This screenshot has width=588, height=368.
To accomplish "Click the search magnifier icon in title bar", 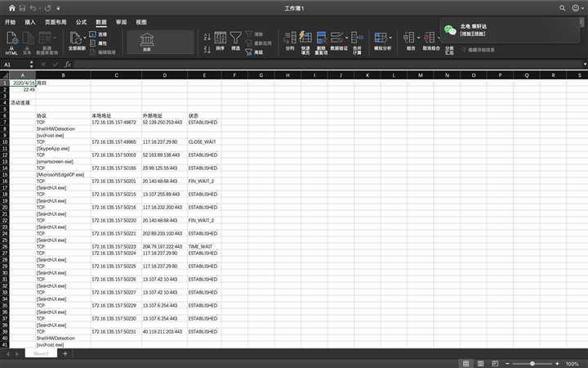I will (562, 8).
